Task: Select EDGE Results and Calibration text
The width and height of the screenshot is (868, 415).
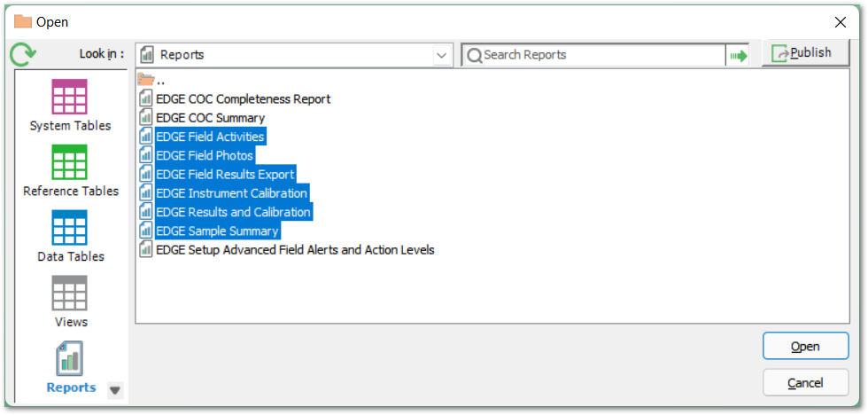Action: [x=234, y=212]
